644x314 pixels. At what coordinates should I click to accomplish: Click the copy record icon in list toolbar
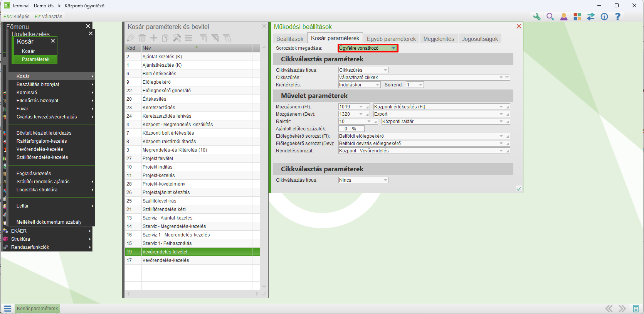coord(165,38)
